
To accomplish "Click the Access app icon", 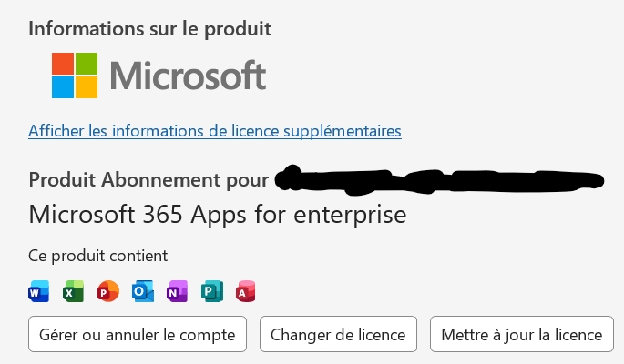I will (x=246, y=291).
